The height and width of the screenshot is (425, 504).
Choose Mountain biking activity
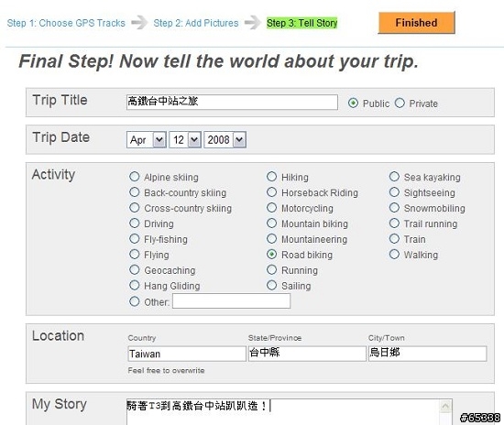coord(271,223)
